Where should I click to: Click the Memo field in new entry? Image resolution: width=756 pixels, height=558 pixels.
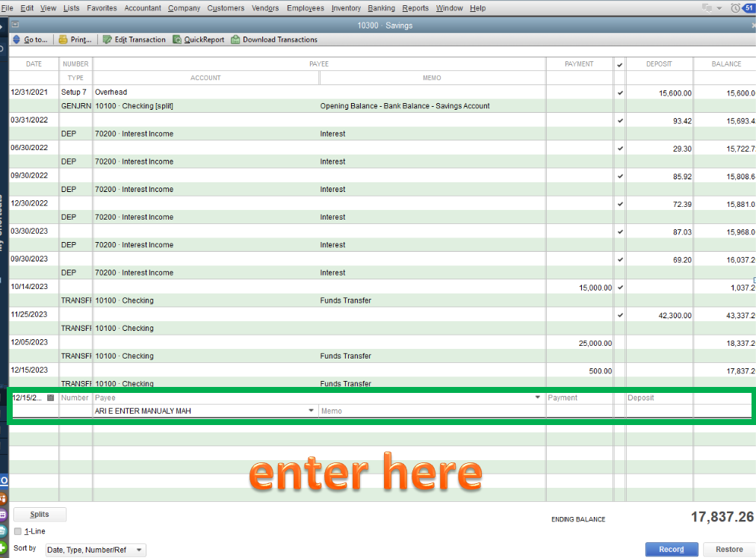click(x=432, y=411)
